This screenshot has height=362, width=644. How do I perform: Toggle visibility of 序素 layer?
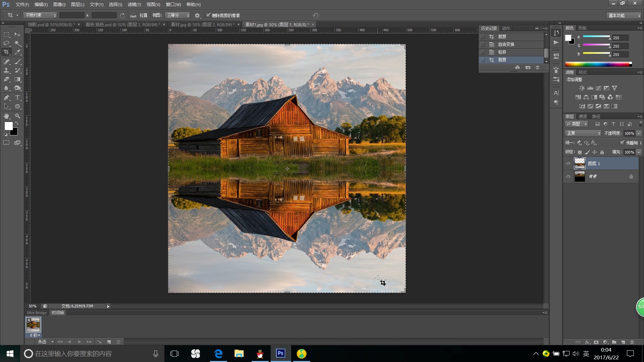click(569, 176)
